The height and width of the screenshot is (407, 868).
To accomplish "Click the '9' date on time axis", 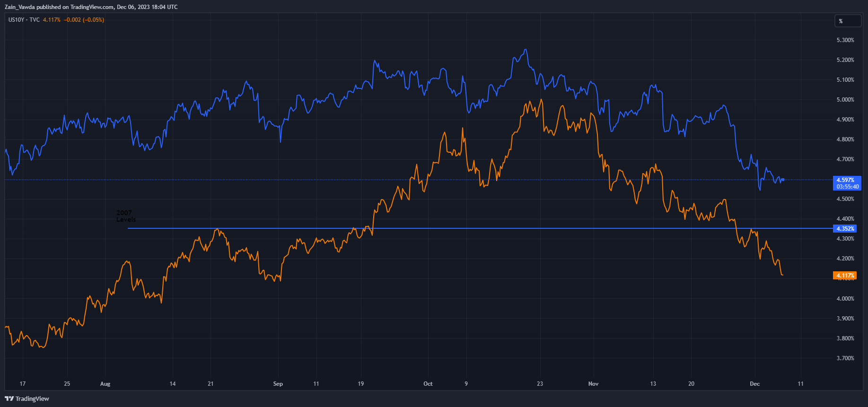I will 466,384.
